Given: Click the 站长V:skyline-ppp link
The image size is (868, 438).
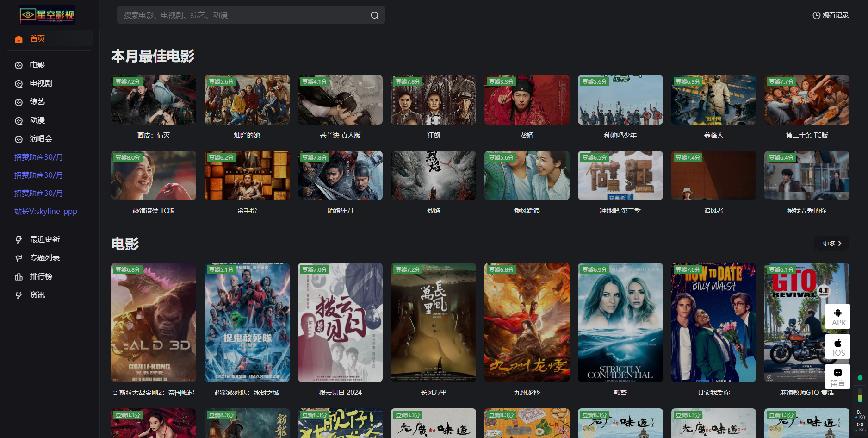Looking at the screenshot, I should (x=45, y=212).
